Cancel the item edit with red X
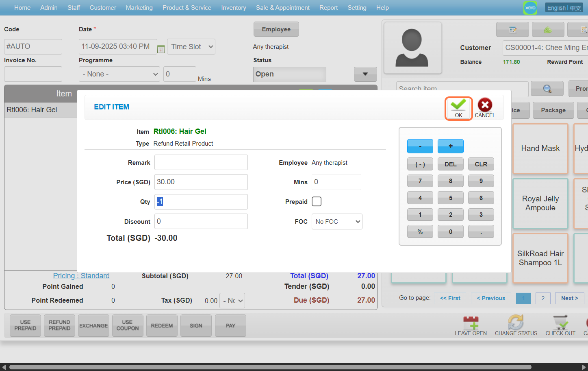 pyautogui.click(x=485, y=108)
